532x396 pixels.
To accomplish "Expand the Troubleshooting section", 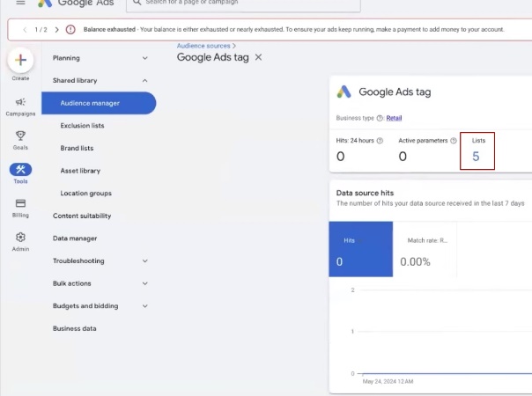I will 145,261.
